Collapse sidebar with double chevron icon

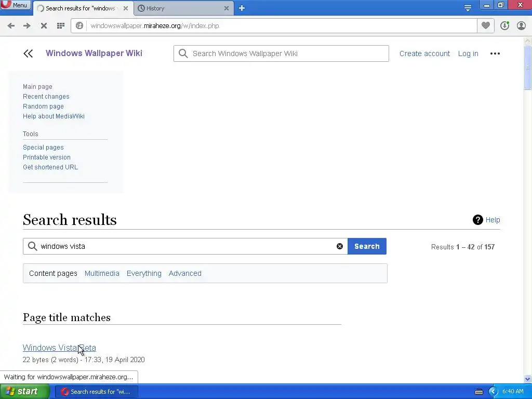28,54
